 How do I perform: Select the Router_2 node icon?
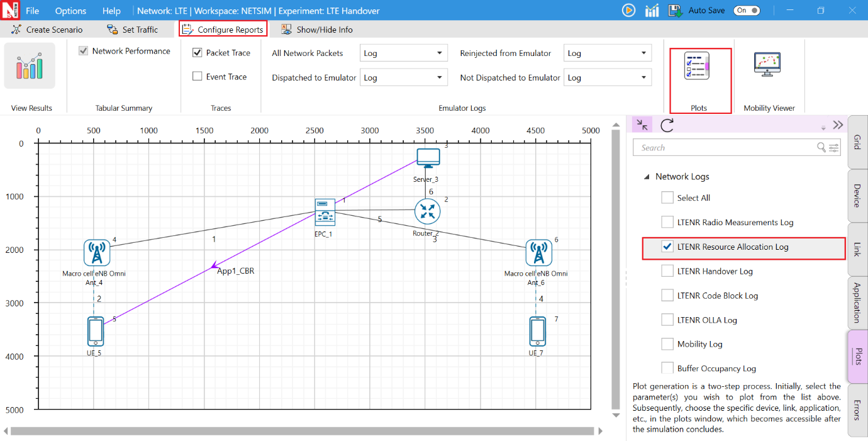coord(427,213)
